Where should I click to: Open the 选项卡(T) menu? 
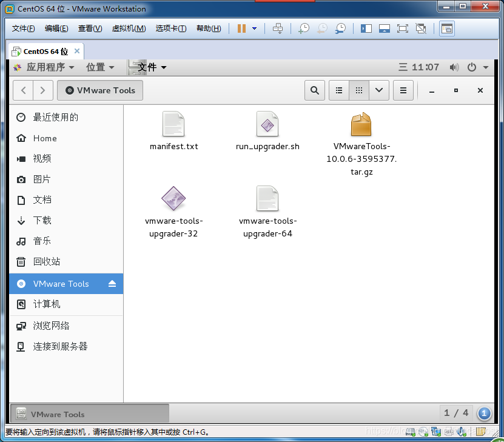pos(171,28)
